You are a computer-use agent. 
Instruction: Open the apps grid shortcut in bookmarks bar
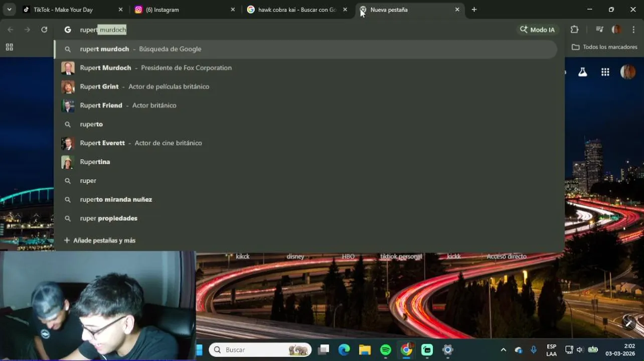(x=9, y=47)
